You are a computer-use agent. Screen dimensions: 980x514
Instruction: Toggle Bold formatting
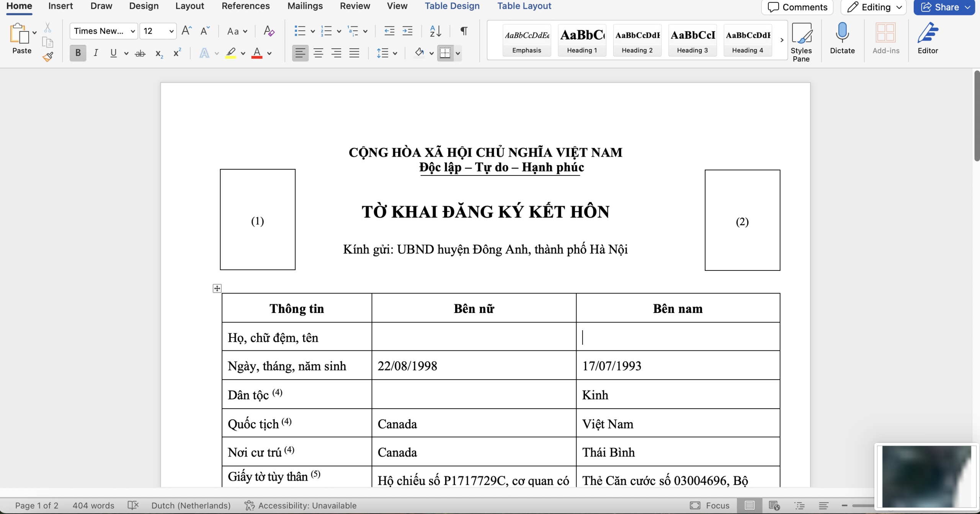click(x=78, y=53)
